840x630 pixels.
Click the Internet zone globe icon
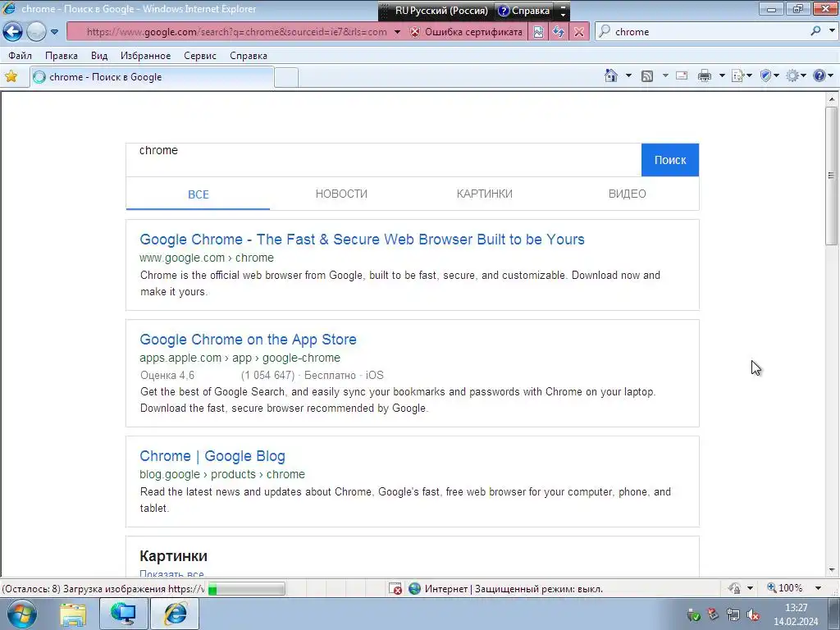pyautogui.click(x=414, y=589)
